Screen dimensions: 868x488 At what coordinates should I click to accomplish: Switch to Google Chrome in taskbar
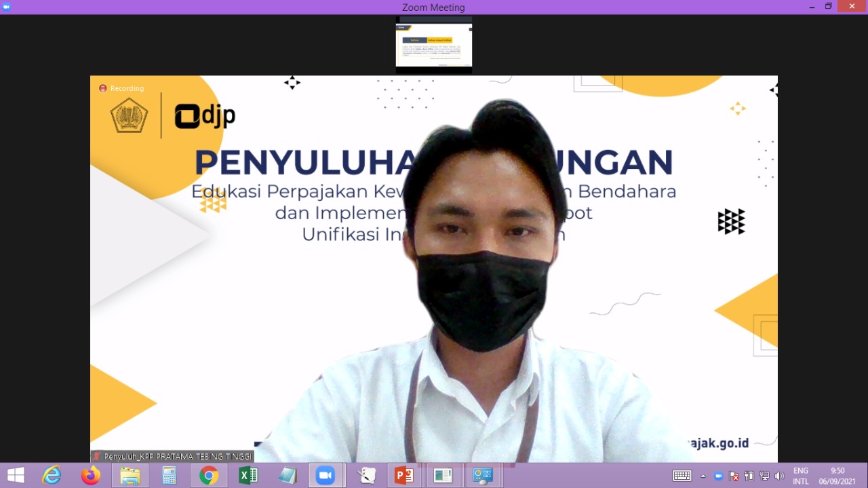click(x=208, y=475)
